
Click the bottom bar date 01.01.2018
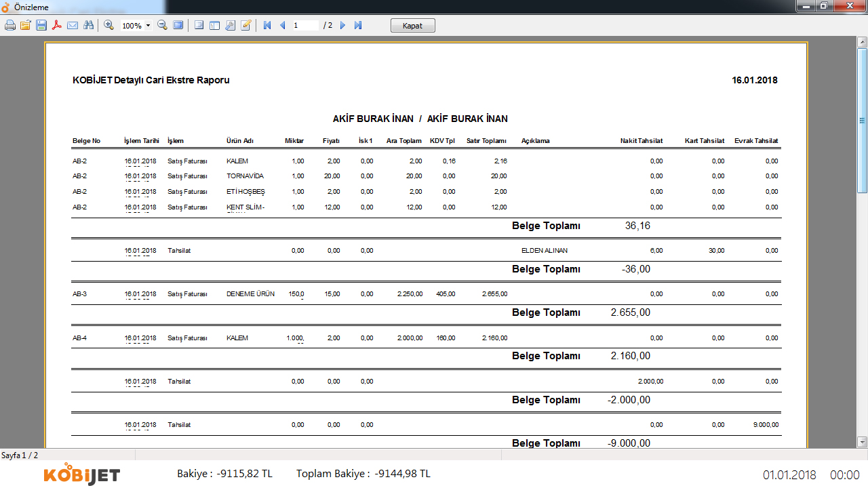click(x=789, y=474)
